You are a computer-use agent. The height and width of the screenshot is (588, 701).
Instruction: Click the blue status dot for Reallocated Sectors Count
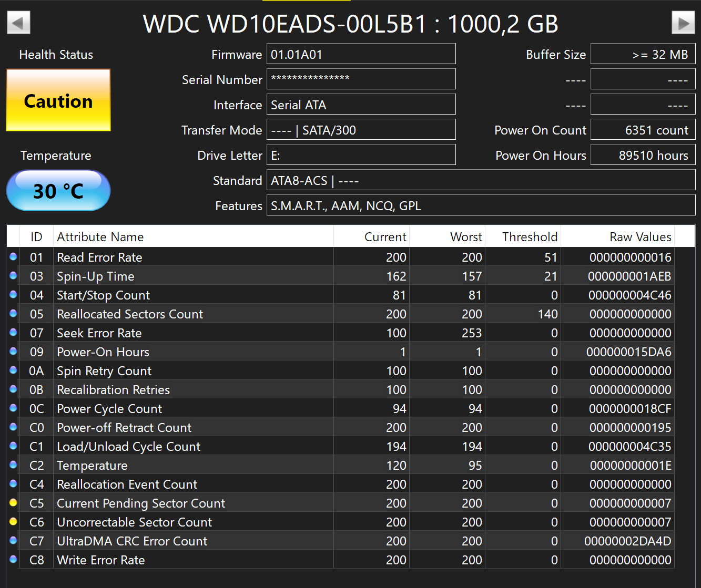point(13,314)
